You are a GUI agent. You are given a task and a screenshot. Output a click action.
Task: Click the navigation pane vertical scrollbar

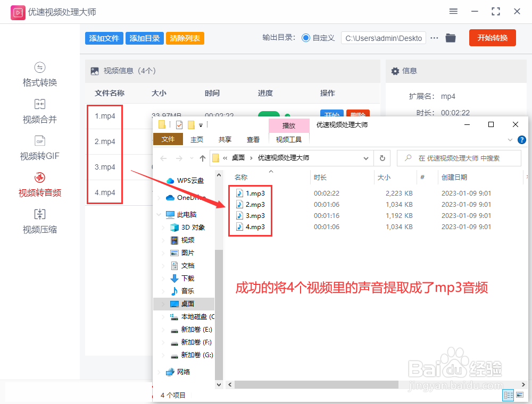(x=219, y=315)
